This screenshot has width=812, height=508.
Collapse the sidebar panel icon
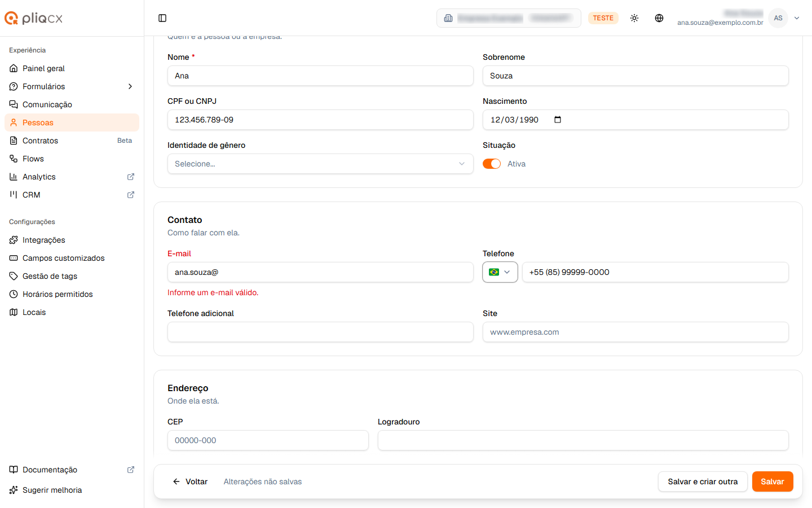[162, 18]
